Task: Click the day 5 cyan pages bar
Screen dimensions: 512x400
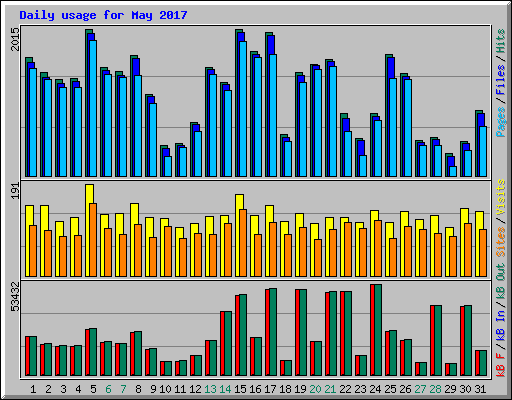Action: pyautogui.click(x=93, y=108)
